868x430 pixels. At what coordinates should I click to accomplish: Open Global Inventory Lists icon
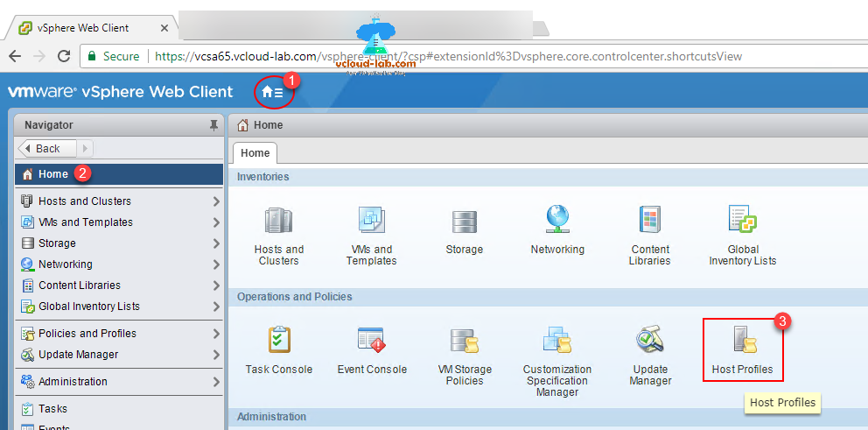coord(742,219)
